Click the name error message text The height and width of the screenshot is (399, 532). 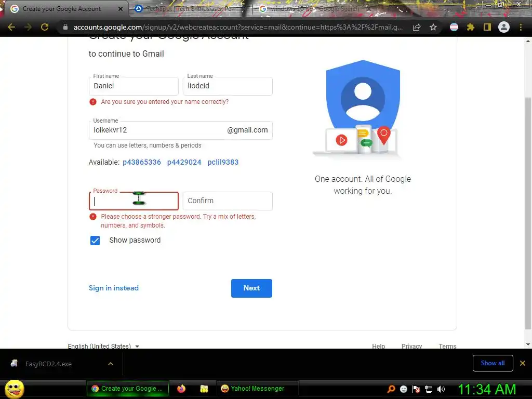165,102
